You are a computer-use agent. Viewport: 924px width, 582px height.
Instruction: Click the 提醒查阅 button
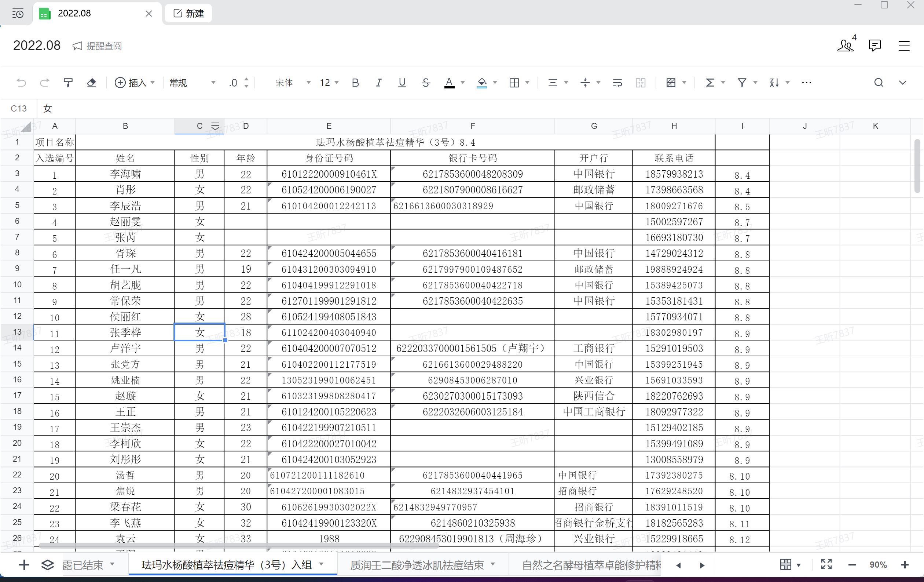point(98,46)
